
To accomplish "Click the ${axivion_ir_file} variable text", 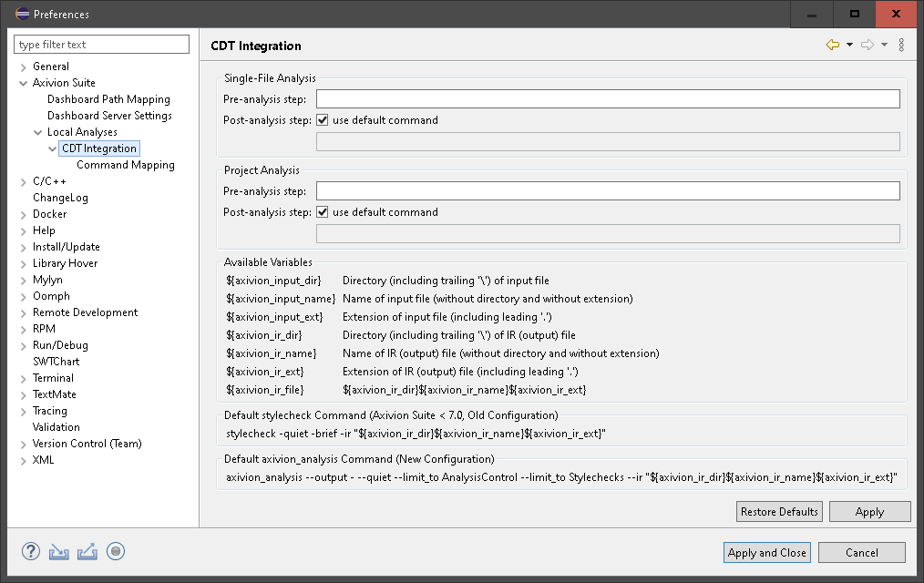I will coord(264,390).
